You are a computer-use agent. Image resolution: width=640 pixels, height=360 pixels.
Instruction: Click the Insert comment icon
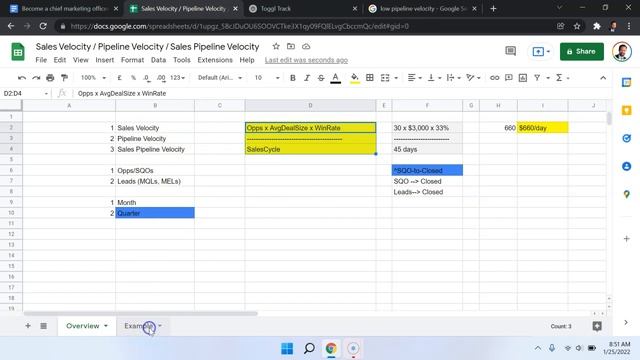point(509,78)
